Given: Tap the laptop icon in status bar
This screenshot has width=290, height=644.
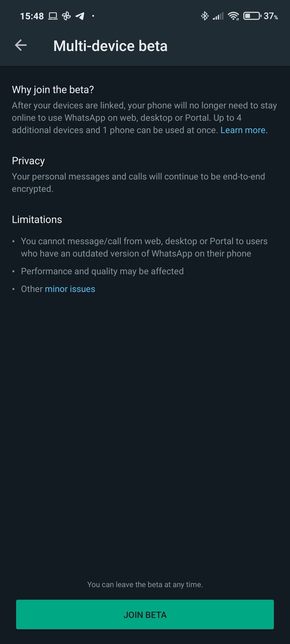Looking at the screenshot, I should tap(53, 16).
